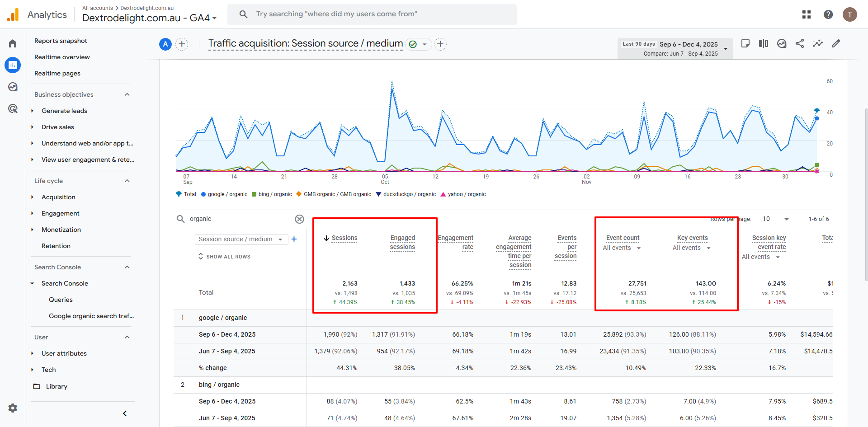The width and height of the screenshot is (868, 427).
Task: Open the Rows per page dropdown
Action: (x=775, y=219)
